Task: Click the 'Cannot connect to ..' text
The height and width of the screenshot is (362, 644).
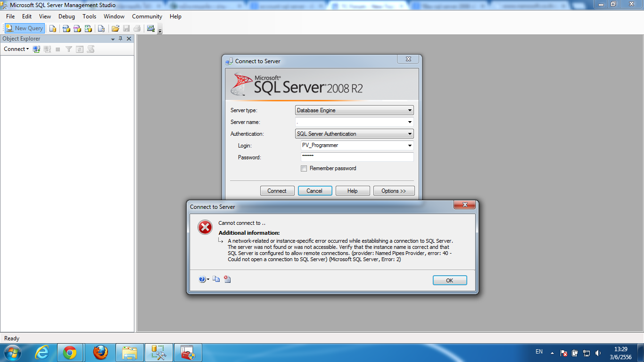Action: pos(242,223)
